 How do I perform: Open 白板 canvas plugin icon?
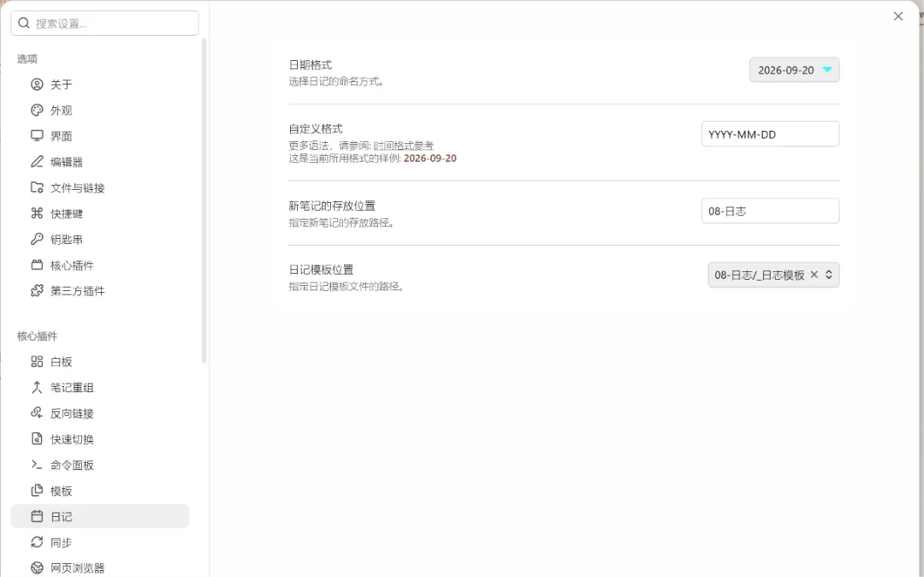37,361
